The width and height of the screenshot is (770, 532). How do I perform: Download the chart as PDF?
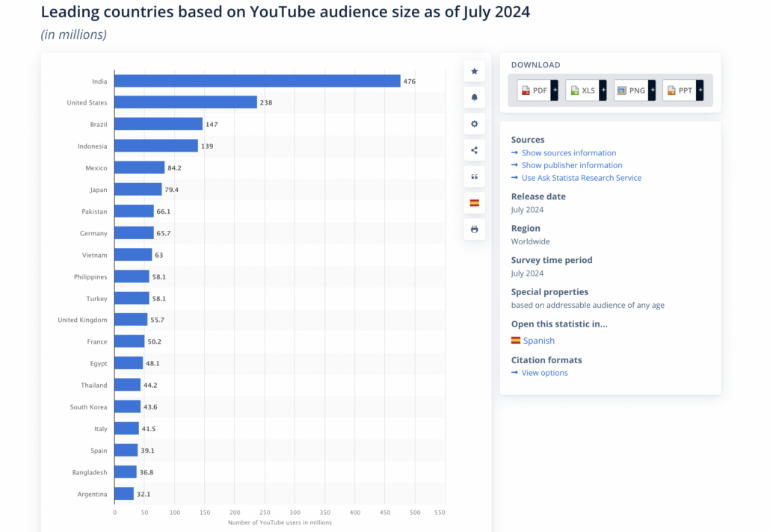[x=535, y=90]
